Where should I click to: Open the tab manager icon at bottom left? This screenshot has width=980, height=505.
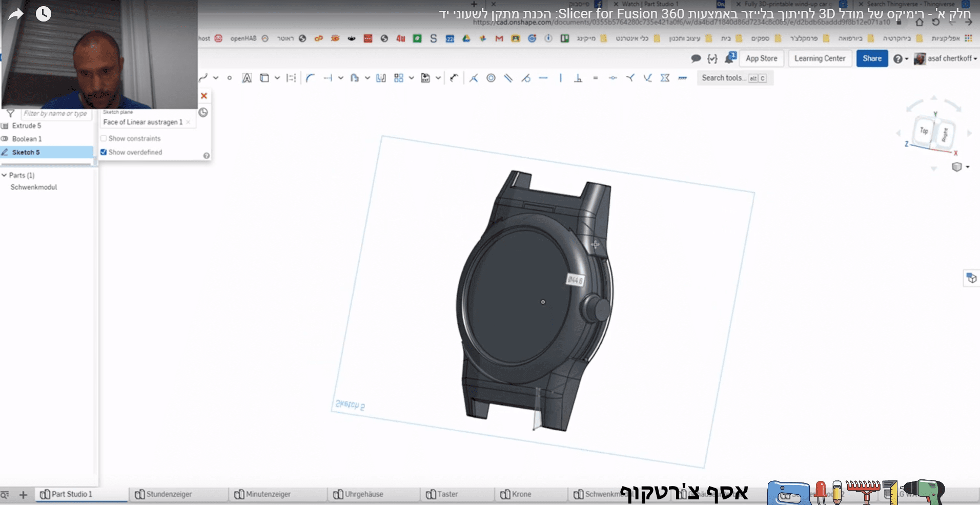pos(5,495)
